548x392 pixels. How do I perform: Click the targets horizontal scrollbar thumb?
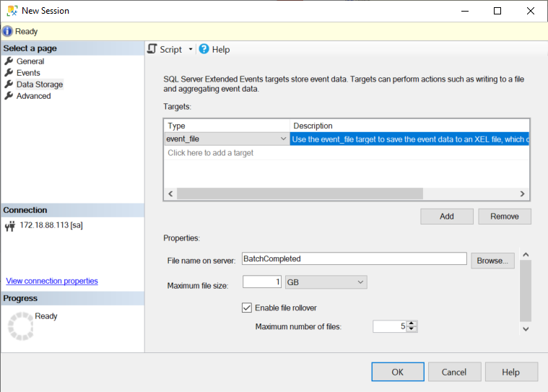tap(300, 194)
